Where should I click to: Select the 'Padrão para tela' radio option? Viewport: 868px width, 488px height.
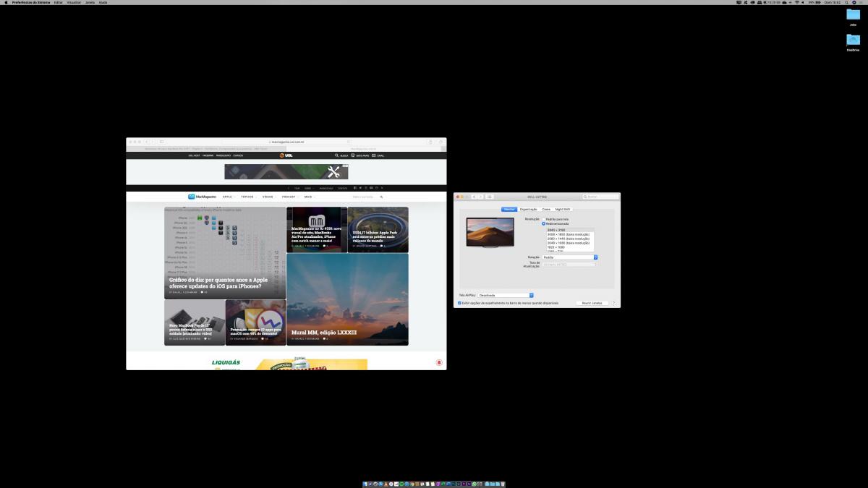[544, 219]
